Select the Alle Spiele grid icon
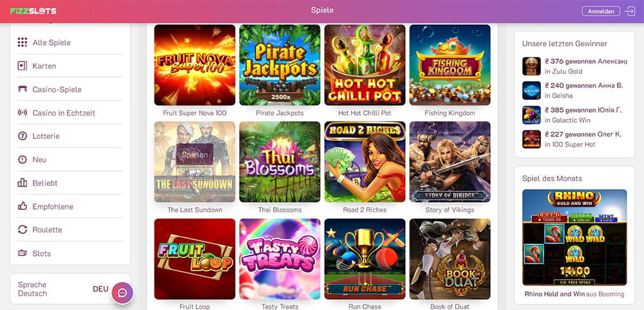Viewport: 644px width, 310px height. click(x=23, y=42)
